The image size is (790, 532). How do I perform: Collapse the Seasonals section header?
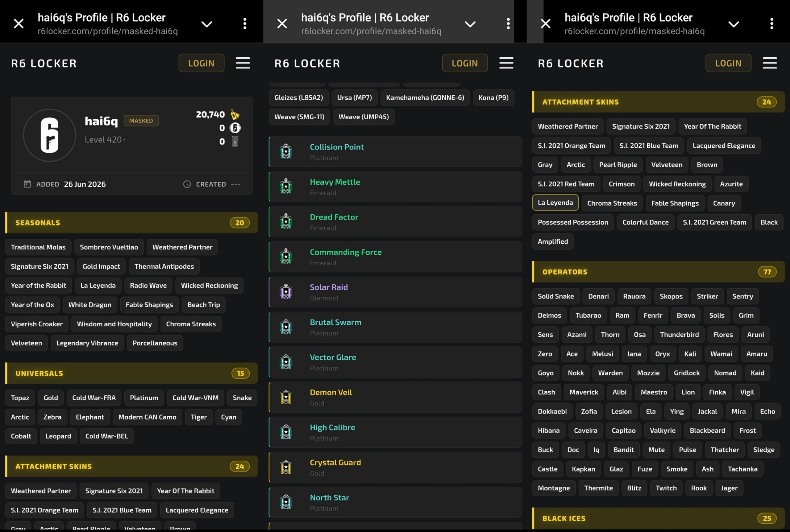click(132, 223)
